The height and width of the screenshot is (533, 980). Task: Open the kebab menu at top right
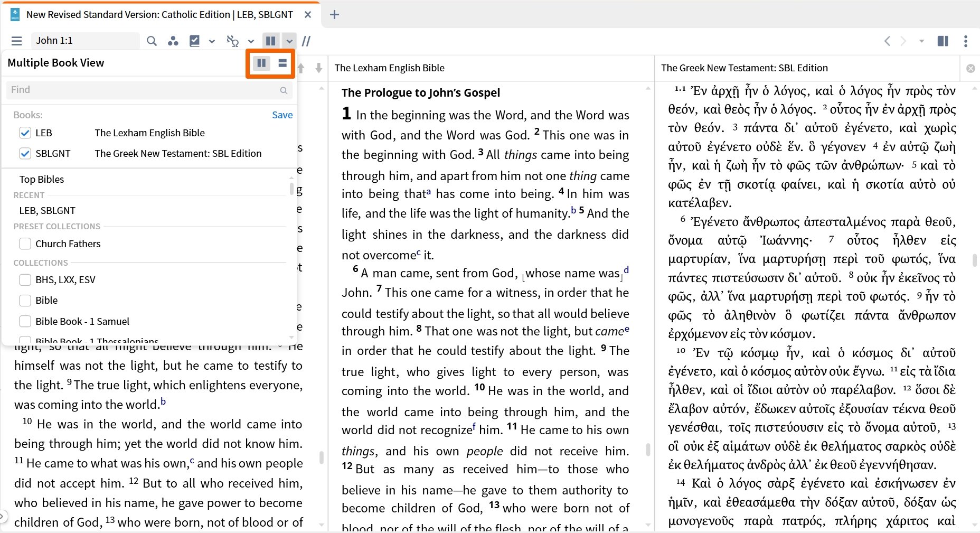click(x=966, y=41)
